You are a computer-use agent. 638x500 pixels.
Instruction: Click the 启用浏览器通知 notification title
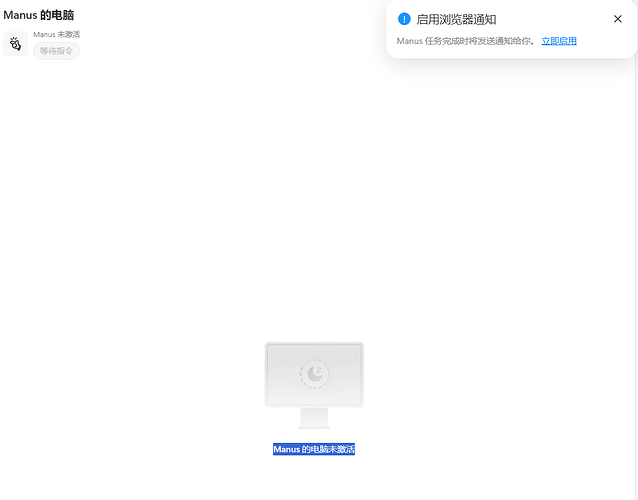click(456, 19)
